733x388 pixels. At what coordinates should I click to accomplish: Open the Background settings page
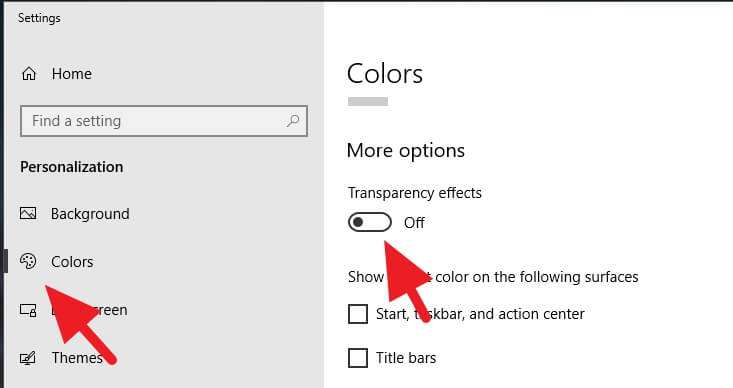90,214
